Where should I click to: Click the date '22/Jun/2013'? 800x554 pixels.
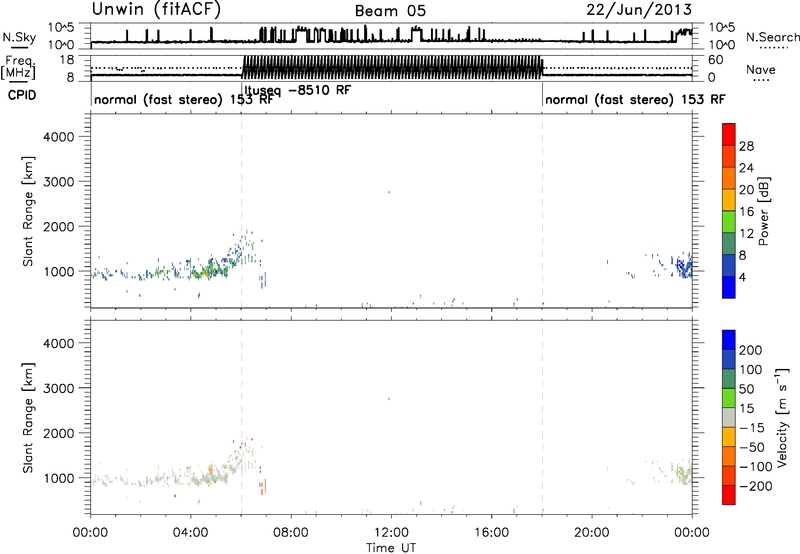(639, 10)
